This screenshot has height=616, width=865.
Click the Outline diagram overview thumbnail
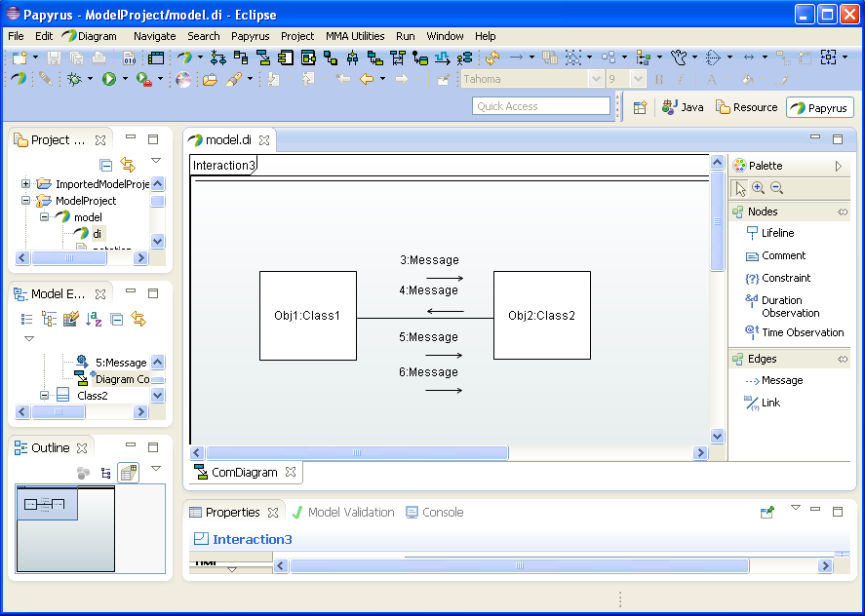click(x=65, y=528)
